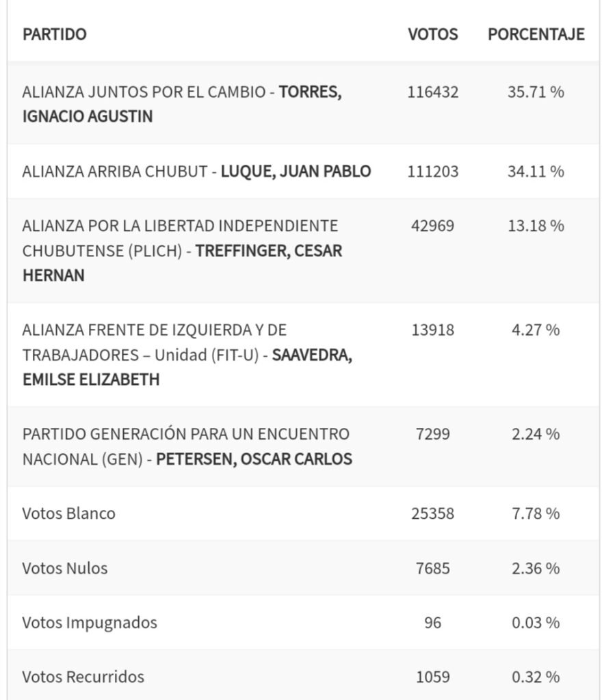Viewport: 615px width, 700px height.
Task: Click vote count 7299
Action: pos(432,434)
